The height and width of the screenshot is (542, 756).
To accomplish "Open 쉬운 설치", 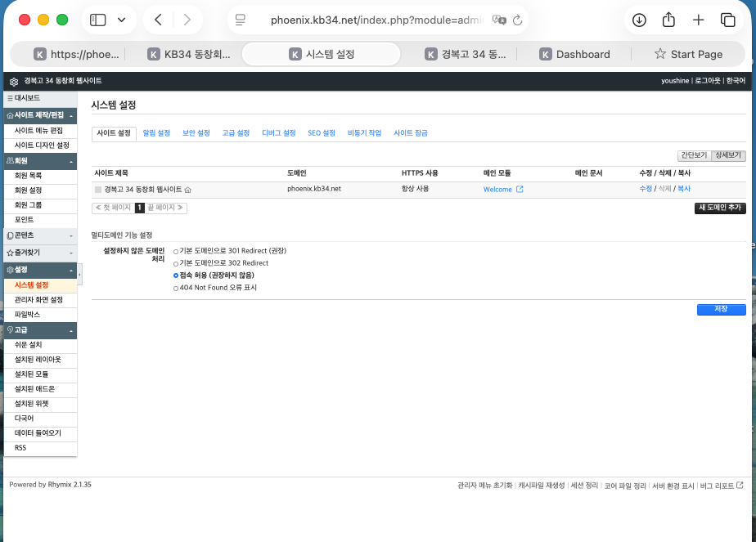I will 40,345.
